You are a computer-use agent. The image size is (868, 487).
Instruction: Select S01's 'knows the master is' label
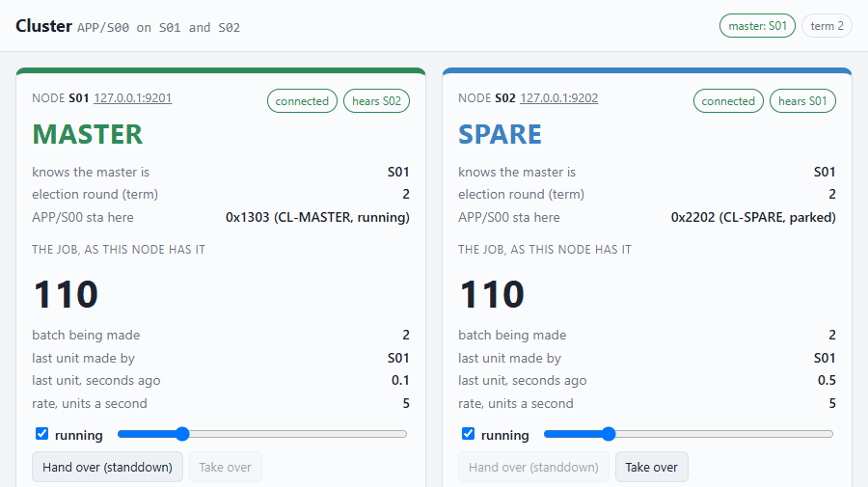(x=91, y=172)
